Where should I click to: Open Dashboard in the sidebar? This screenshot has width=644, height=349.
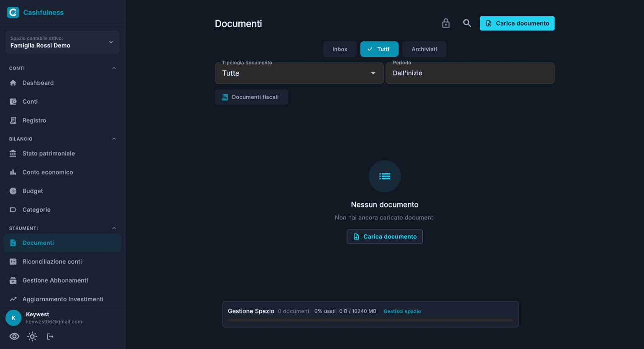pos(62,83)
